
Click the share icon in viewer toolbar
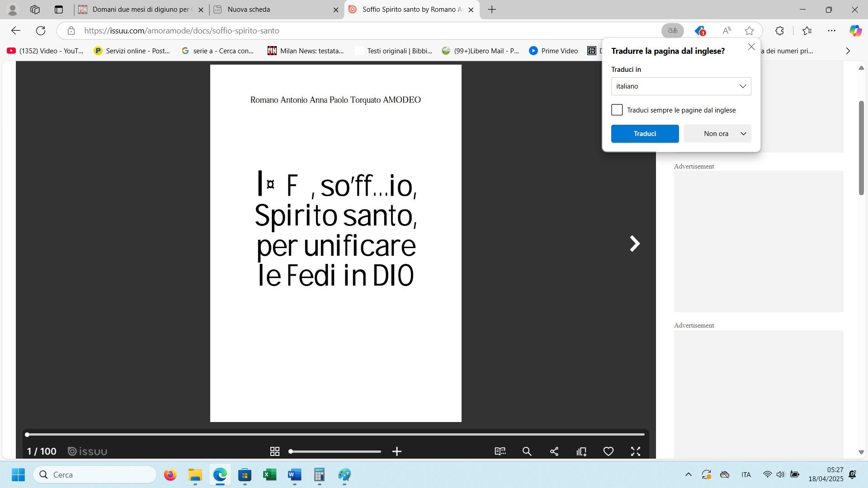pos(554,451)
